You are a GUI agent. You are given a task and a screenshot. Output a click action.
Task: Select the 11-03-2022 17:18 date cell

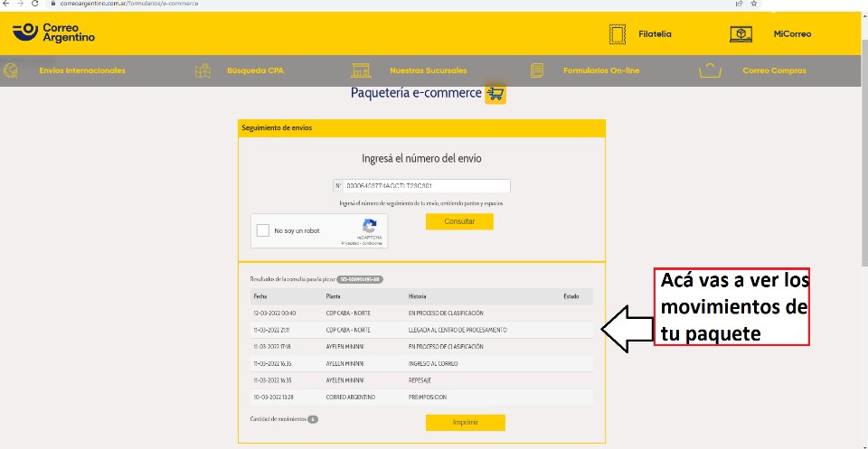(272, 347)
